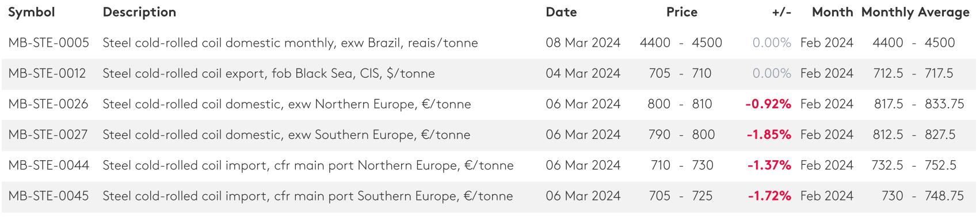Open symbol MB-STE-0045
Viewport: 980px width, 223px height.
pos(49,196)
